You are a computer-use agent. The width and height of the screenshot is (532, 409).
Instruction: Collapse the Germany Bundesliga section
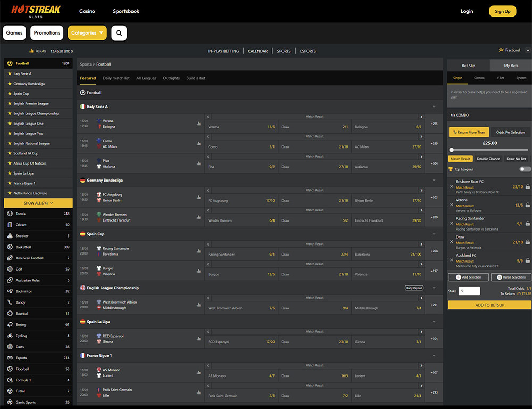[435, 181]
